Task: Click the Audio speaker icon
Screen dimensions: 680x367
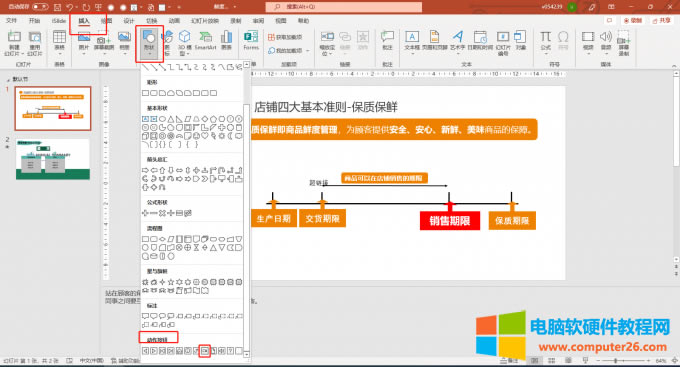Action: click(x=606, y=42)
